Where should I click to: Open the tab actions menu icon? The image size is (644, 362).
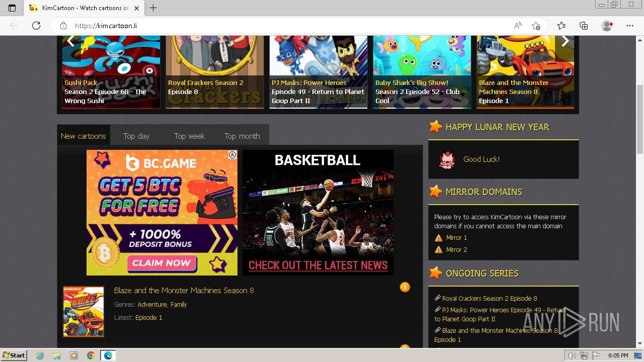[x=12, y=8]
